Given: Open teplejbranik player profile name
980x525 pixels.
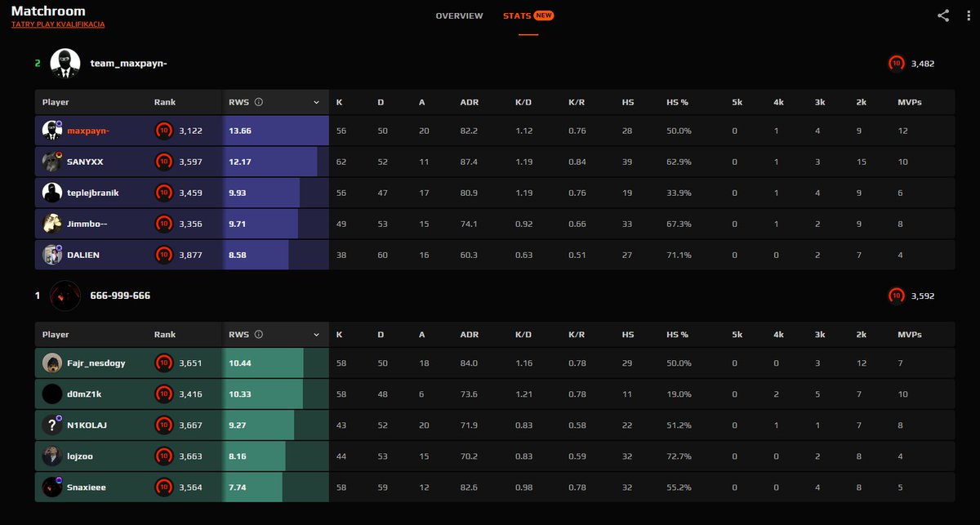Looking at the screenshot, I should click(x=93, y=193).
